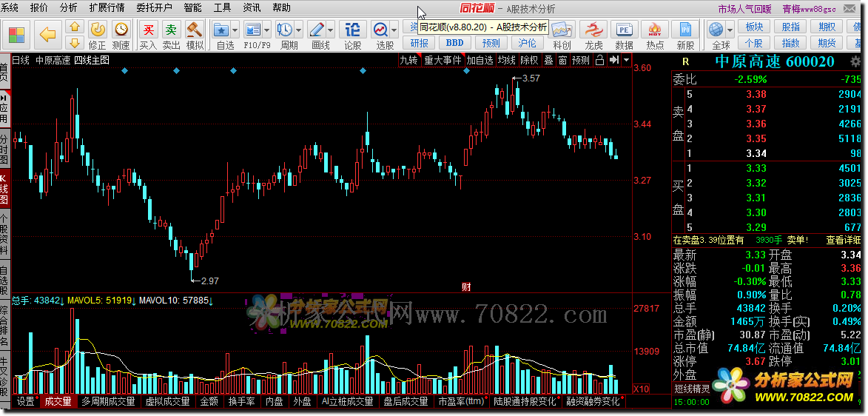Open the chart toolbar dropdown triangle
868x416 pixels.
tap(626, 60)
